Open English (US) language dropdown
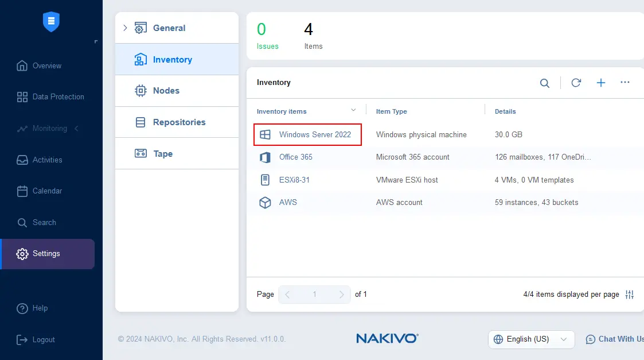644x360 pixels. pyautogui.click(x=531, y=339)
